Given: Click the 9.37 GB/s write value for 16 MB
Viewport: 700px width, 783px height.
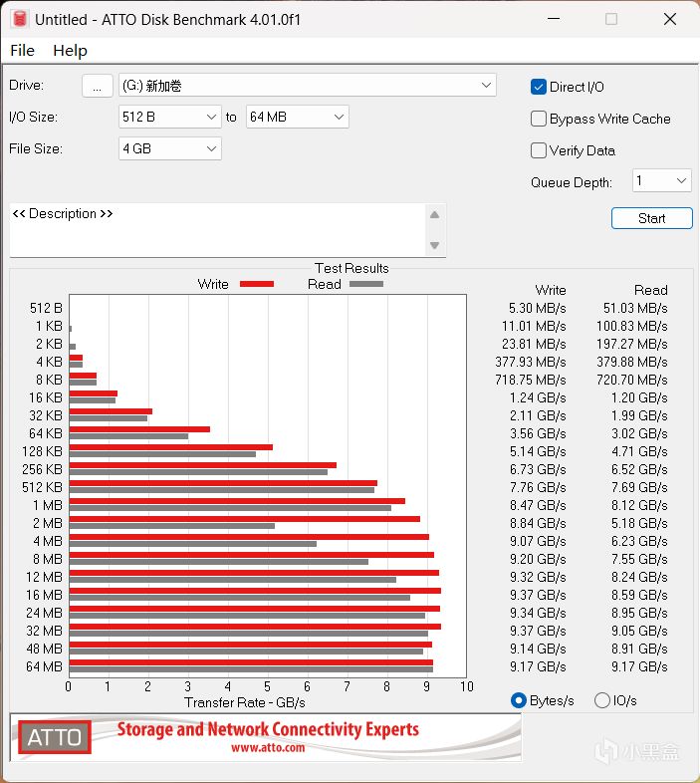Looking at the screenshot, I should pos(538,596).
